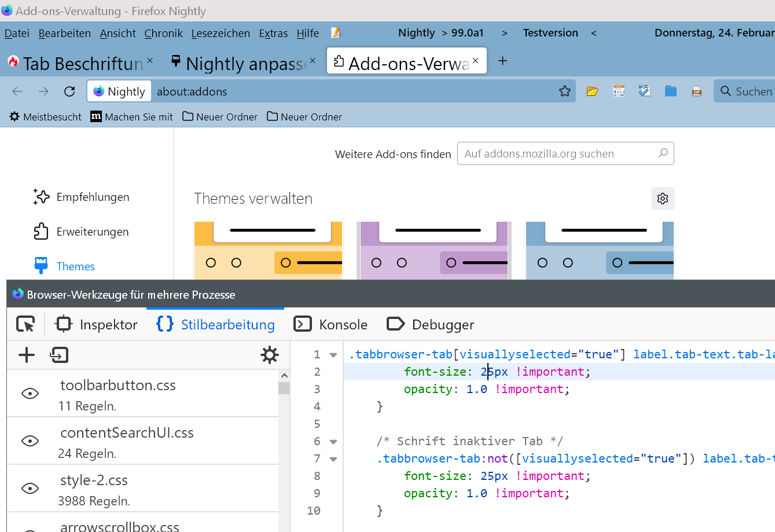Collapse the comment block at line 6
775x532 pixels.
point(333,442)
